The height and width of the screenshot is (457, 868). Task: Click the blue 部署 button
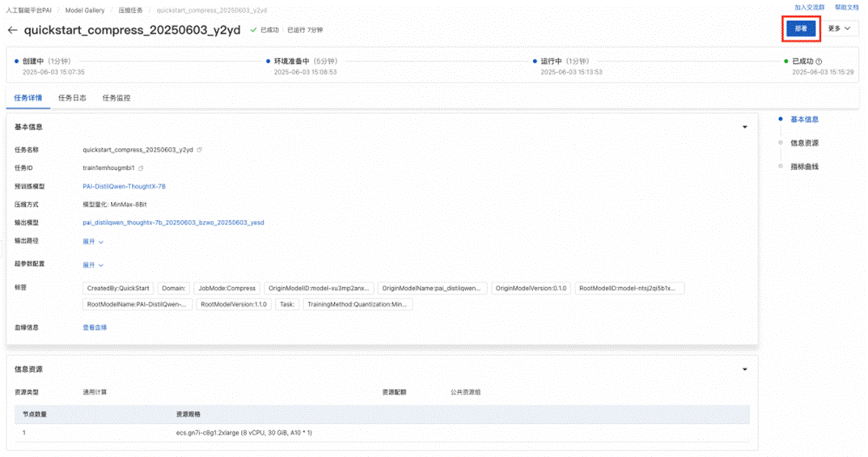pos(801,28)
